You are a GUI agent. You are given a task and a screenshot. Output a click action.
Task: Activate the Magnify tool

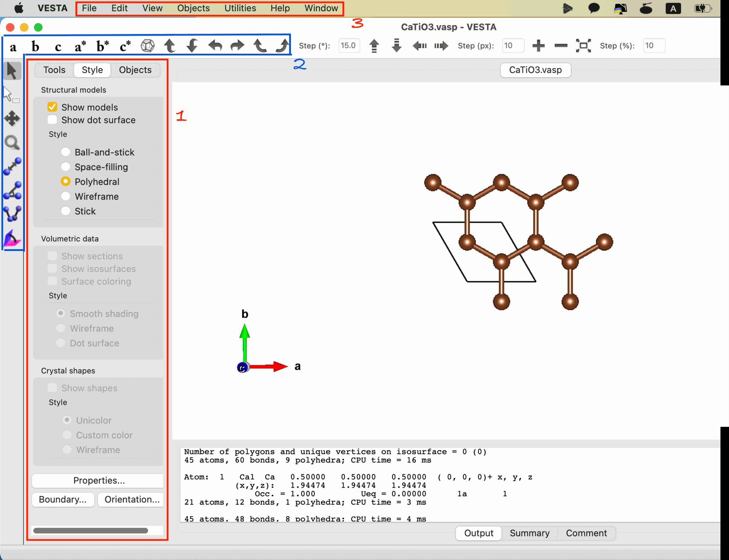pos(12,142)
